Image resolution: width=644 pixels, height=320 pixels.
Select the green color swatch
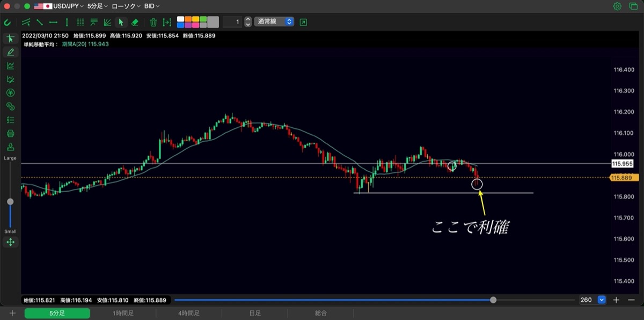203,19
